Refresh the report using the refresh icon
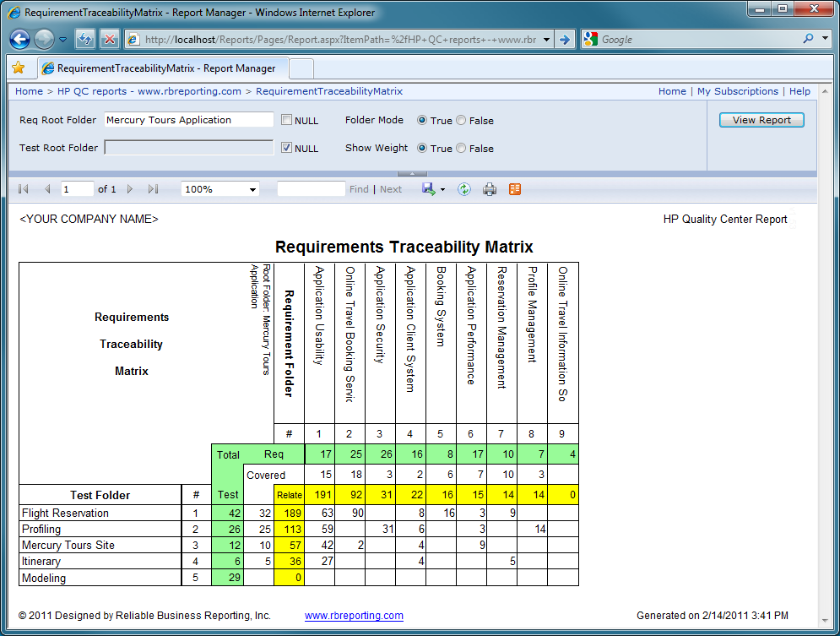Image resolution: width=840 pixels, height=636 pixels. point(463,189)
